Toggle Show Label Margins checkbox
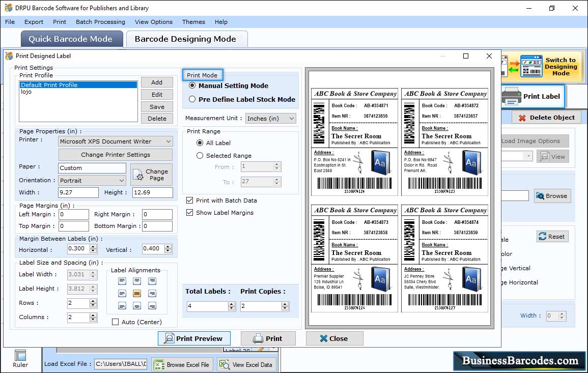Image resolution: width=588 pixels, height=373 pixels. tap(190, 213)
